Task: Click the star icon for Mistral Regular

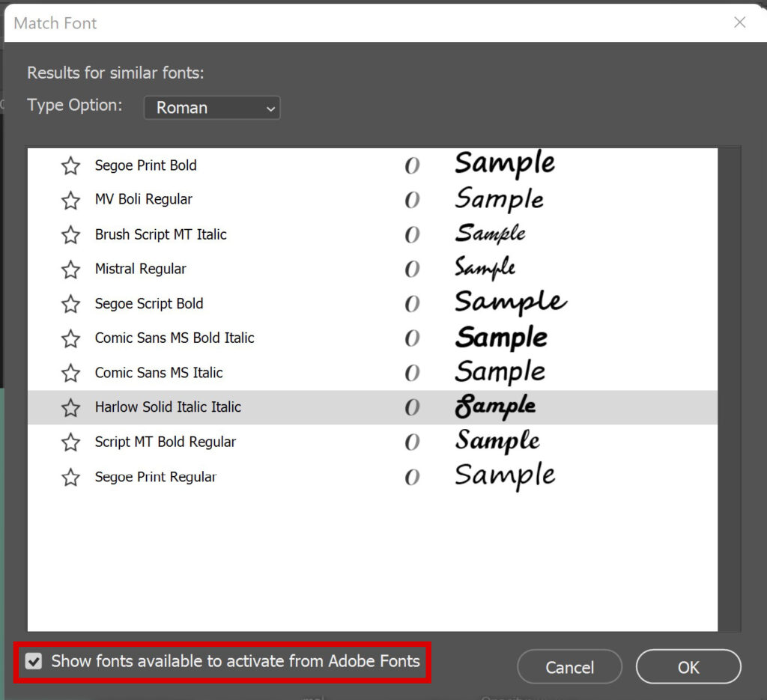Action: click(x=70, y=269)
